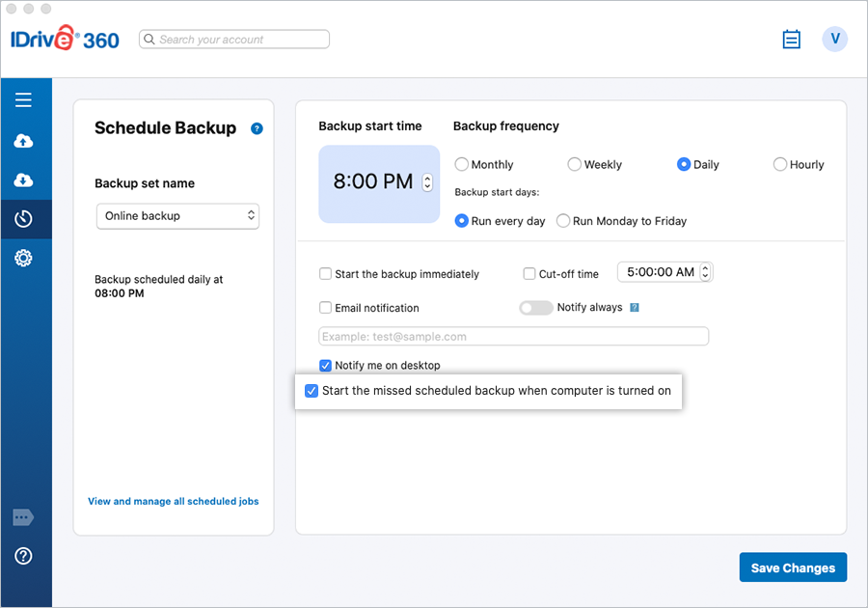
Task: Toggle the Notify always switch
Action: [535, 308]
